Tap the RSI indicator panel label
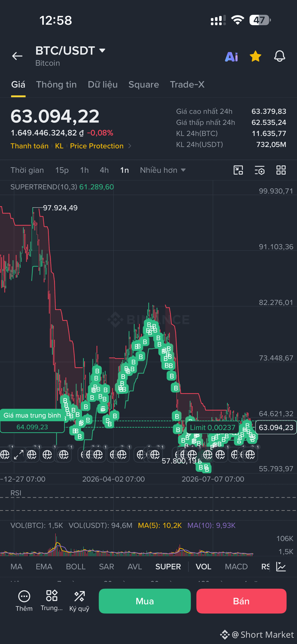The width and height of the screenshot is (297, 644). click(x=16, y=493)
